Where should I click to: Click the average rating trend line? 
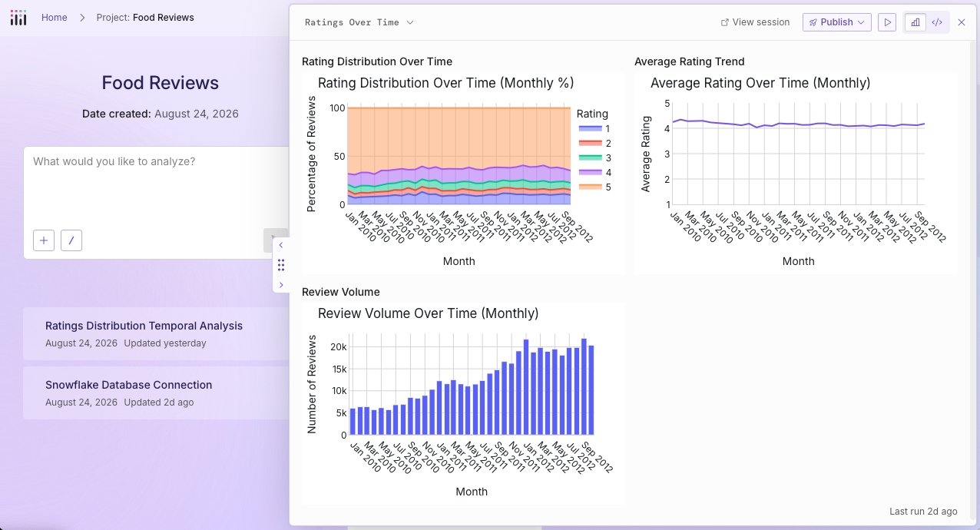pyautogui.click(x=799, y=124)
